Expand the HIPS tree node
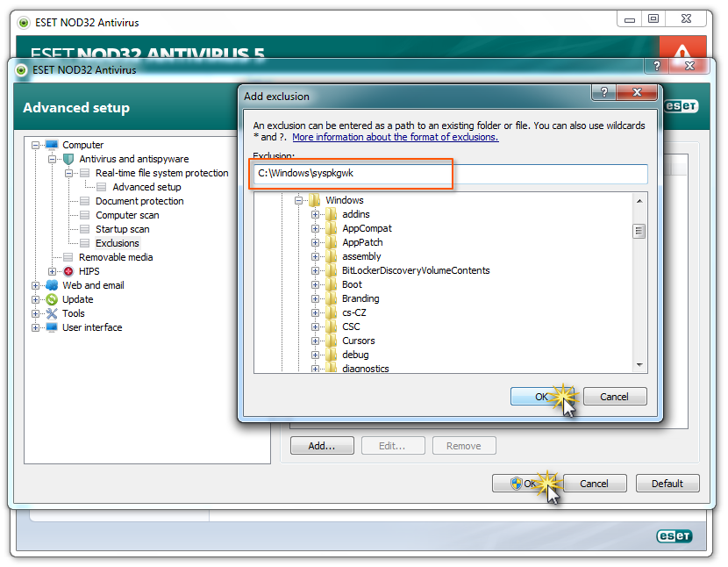Viewport: 728px width, 567px height. 52,271
